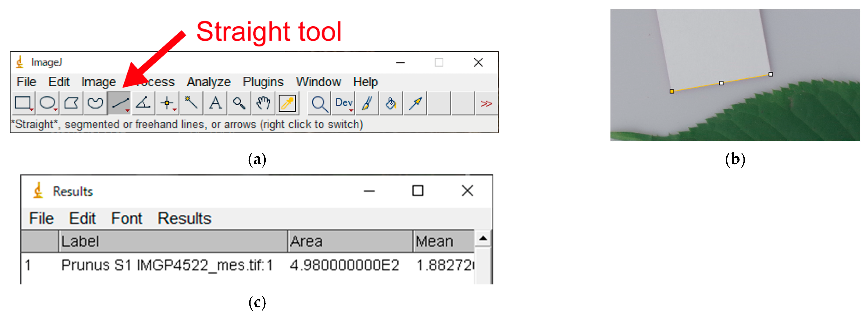Activate the Magnifying glass tool

pos(239,103)
